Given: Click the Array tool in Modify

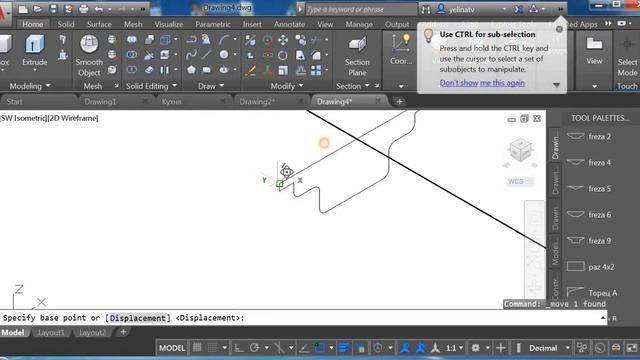Looking at the screenshot, I should coord(316,70).
